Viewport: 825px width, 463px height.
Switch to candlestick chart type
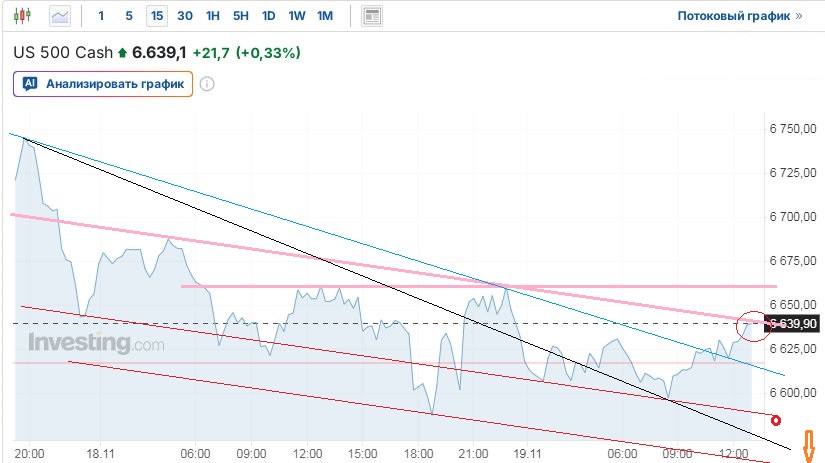tap(24, 16)
